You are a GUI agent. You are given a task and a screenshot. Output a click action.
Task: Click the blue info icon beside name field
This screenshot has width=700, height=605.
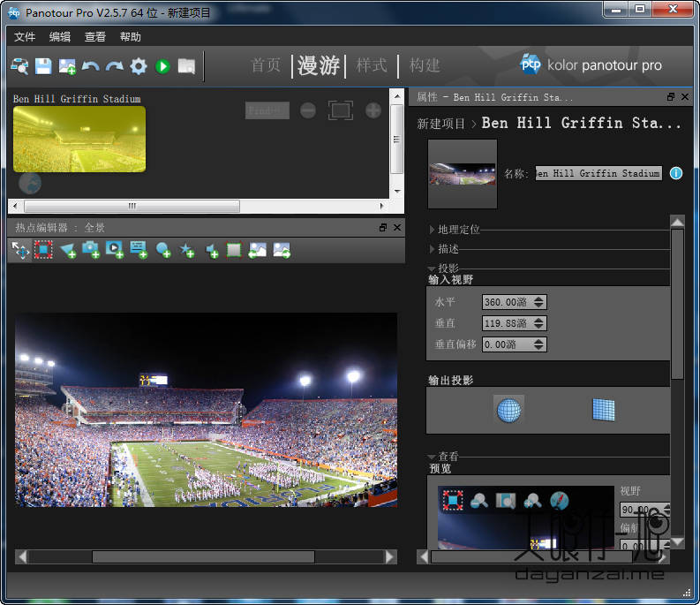[x=676, y=173]
